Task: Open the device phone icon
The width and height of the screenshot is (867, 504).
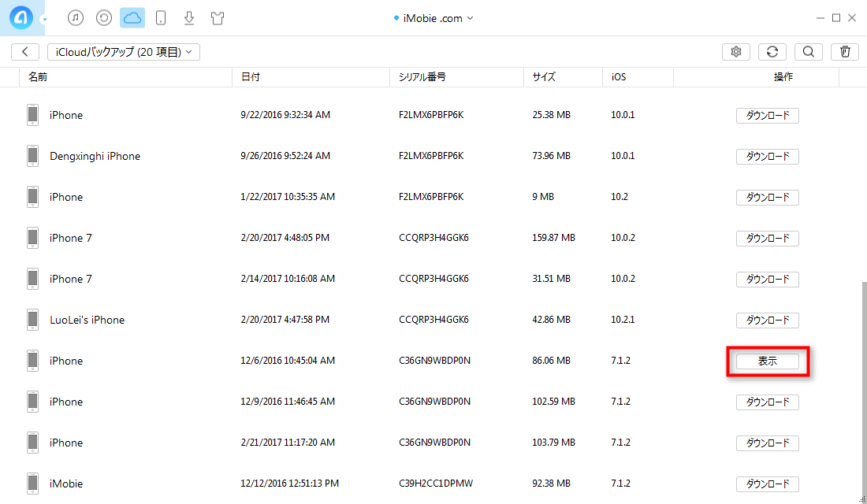Action: 160,17
